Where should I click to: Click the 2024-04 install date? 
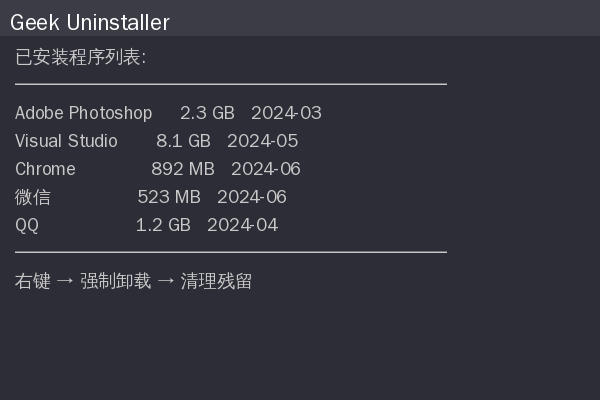tap(243, 225)
